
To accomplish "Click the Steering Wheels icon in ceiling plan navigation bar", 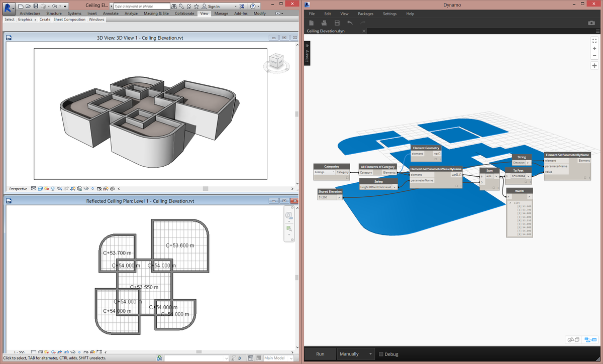I will (289, 216).
